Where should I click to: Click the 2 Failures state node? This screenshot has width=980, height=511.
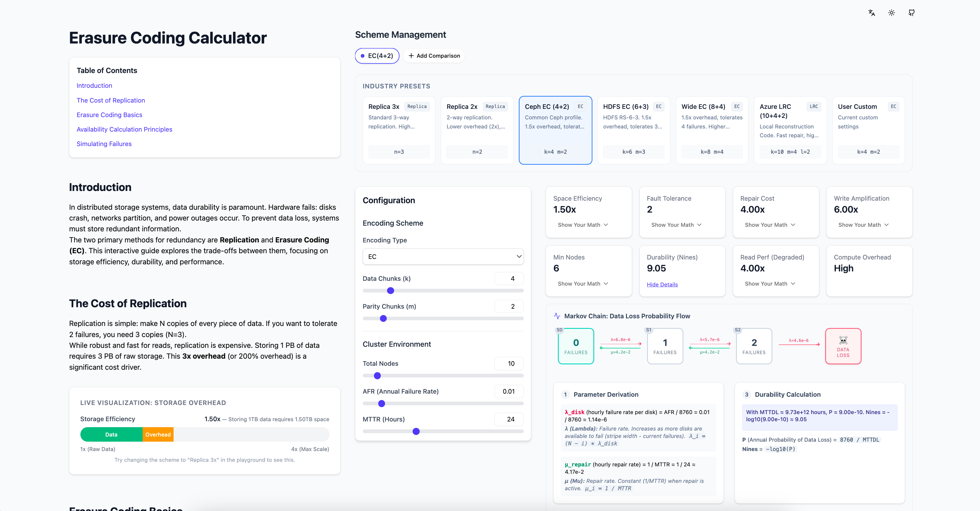coord(754,346)
